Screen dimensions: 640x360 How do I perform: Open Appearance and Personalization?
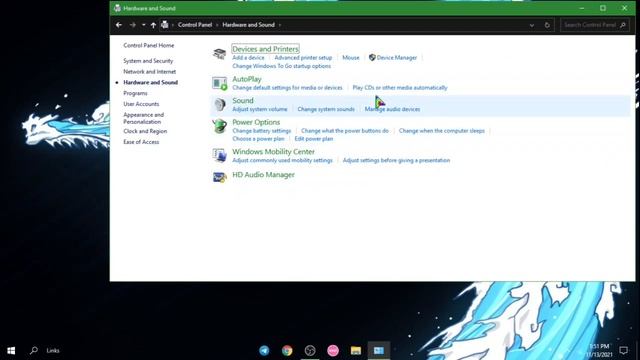[x=143, y=118]
